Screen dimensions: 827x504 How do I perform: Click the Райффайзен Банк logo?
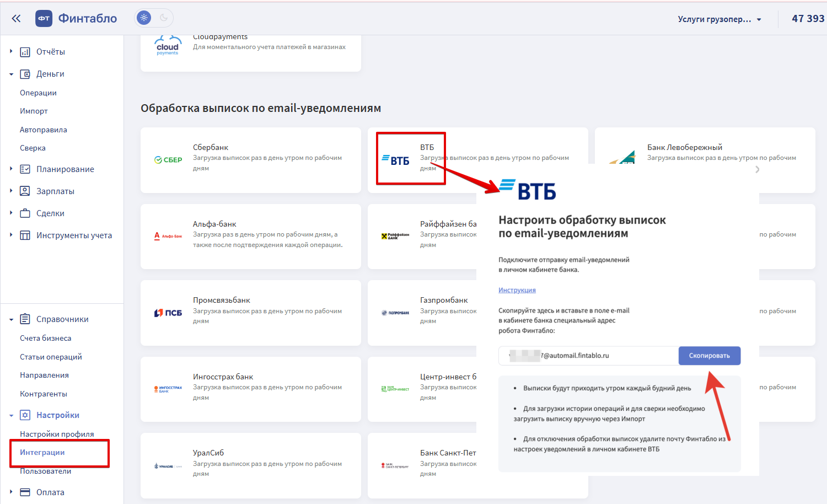pyautogui.click(x=395, y=236)
